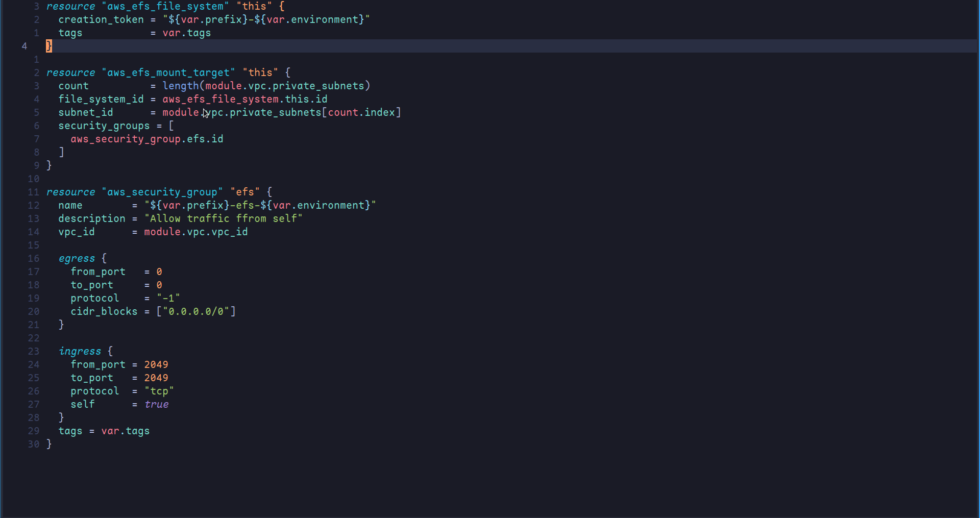Click the "aws_efs_file_system" resource type string
This screenshot has width=980, height=518.
165,7
